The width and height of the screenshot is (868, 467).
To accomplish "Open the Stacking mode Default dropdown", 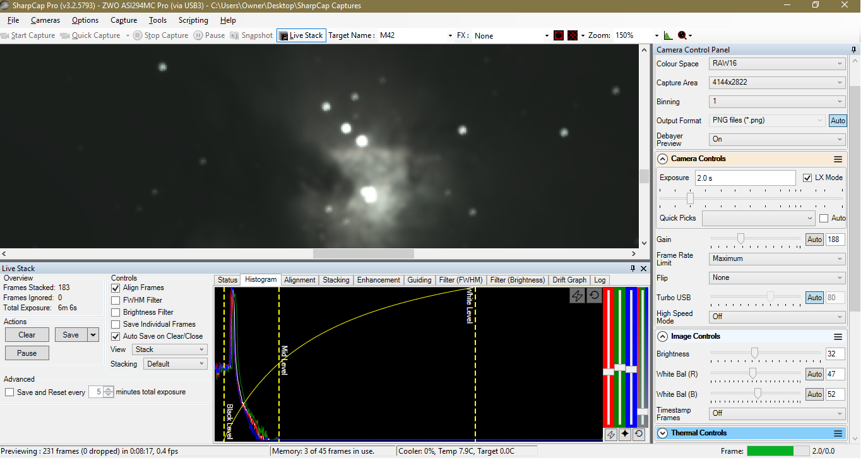I will [x=175, y=364].
